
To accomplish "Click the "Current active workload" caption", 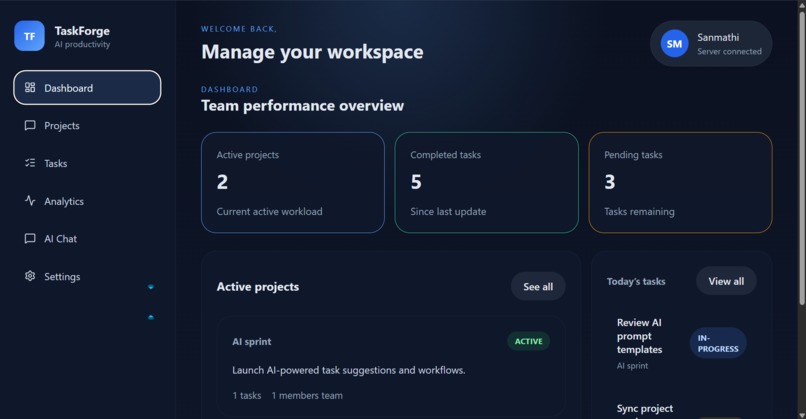I will [269, 211].
